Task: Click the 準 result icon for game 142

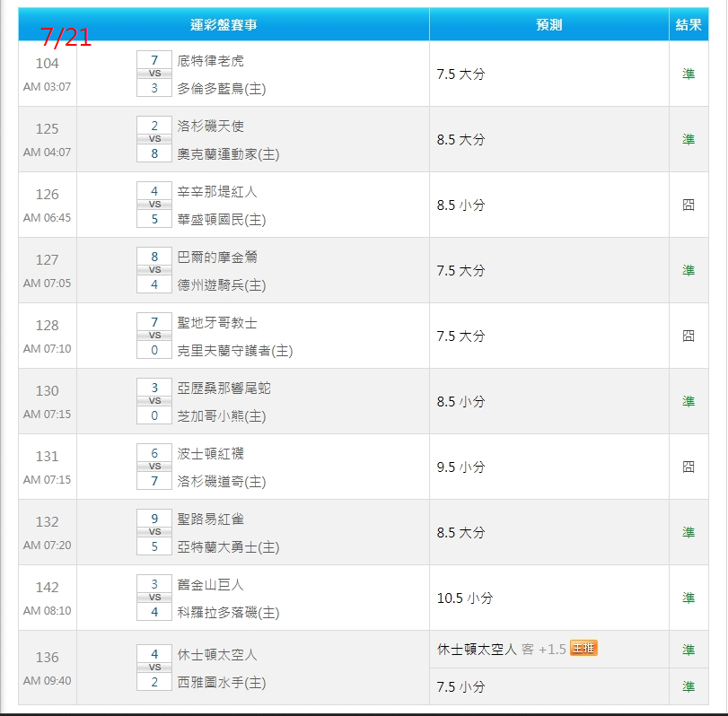Action: click(689, 598)
